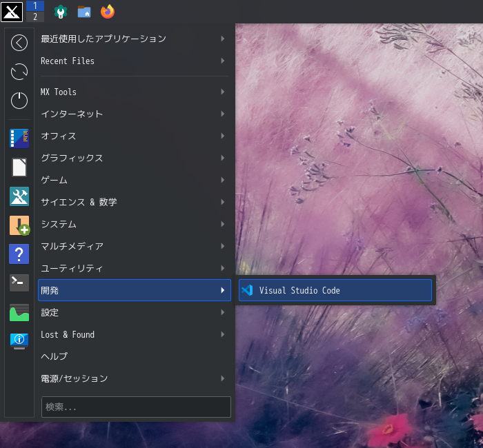483x448 pixels.
Task: Switch to workspace 1
Action: click(34, 6)
